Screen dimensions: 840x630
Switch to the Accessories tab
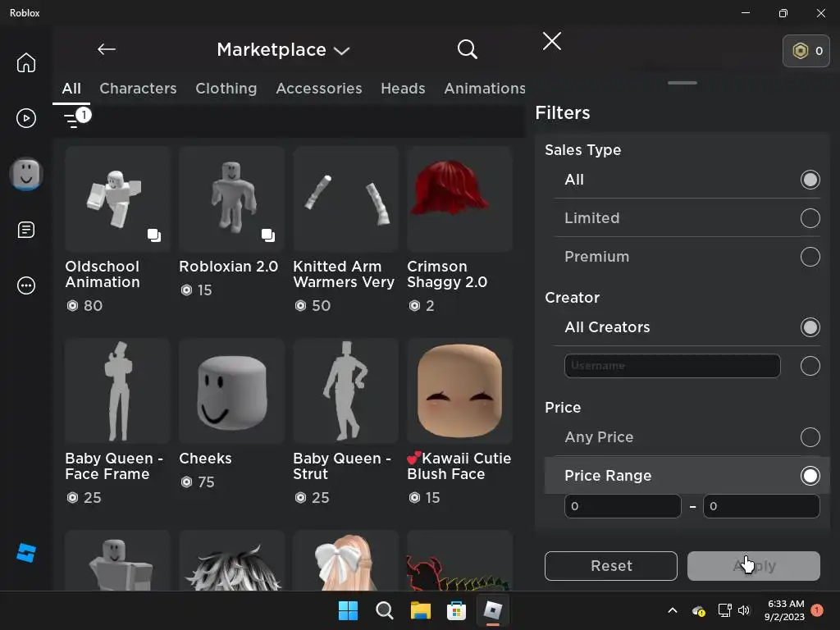click(x=319, y=89)
